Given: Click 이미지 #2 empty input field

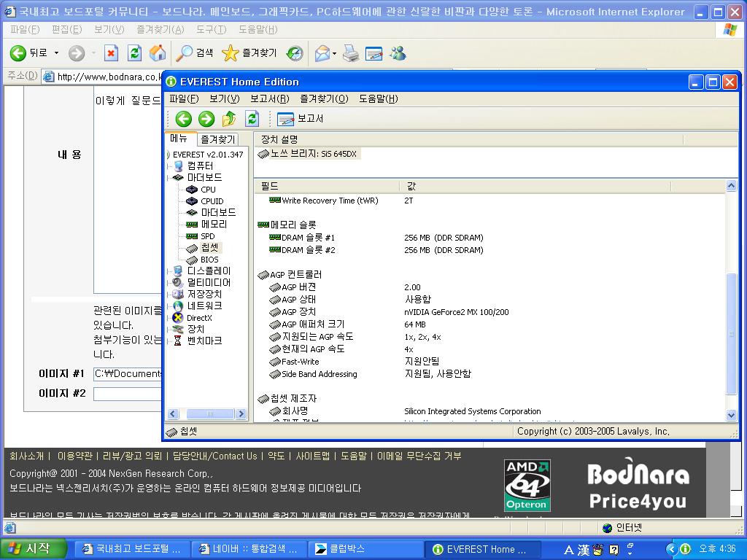Looking at the screenshot, I should [127, 394].
